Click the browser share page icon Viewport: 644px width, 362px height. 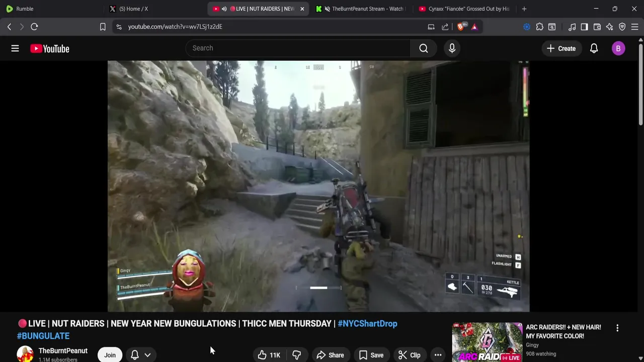pyautogui.click(x=445, y=27)
